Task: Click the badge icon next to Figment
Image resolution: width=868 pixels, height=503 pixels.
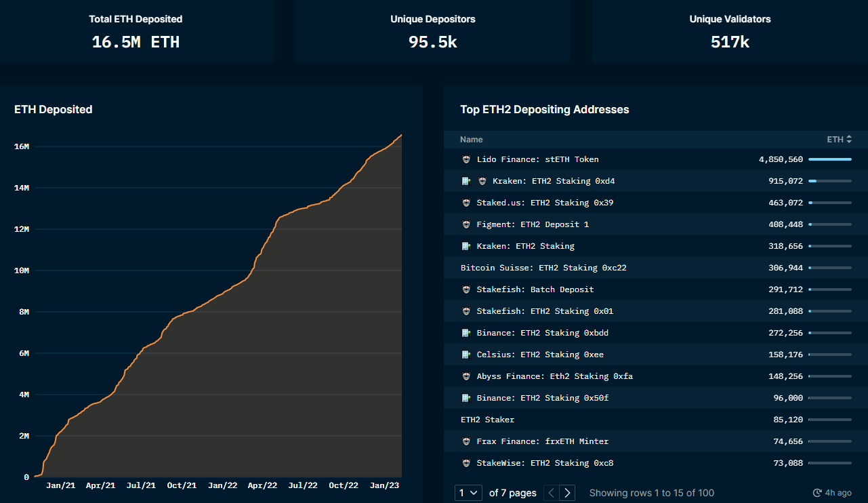Action: click(x=466, y=224)
